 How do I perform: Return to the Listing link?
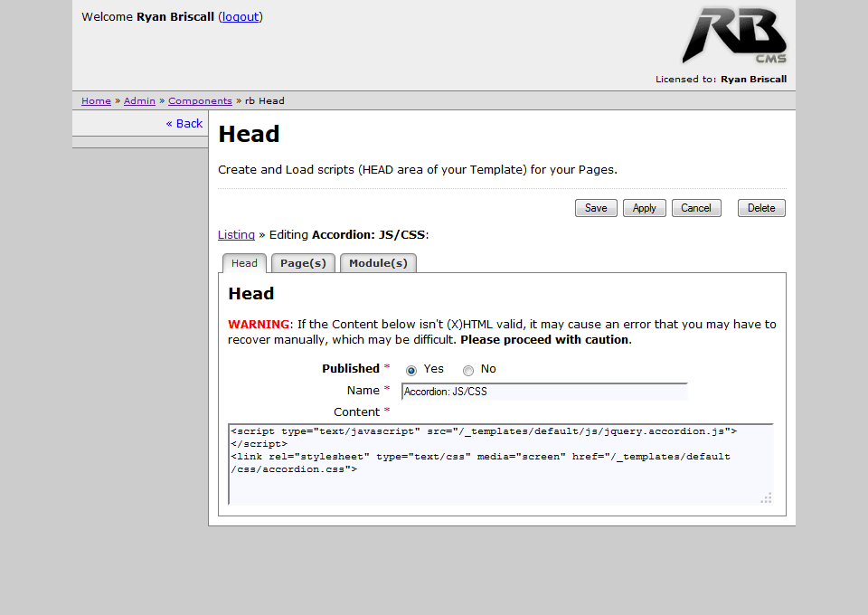tap(236, 235)
